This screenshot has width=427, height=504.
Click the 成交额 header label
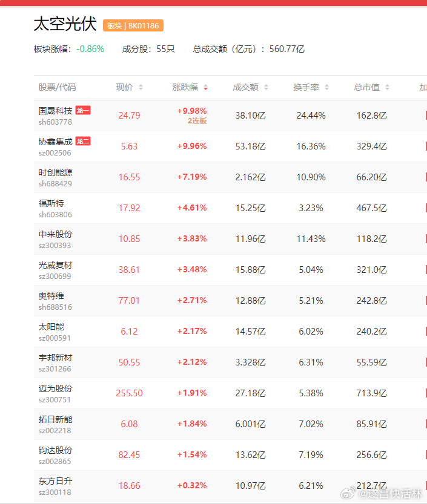tap(245, 87)
